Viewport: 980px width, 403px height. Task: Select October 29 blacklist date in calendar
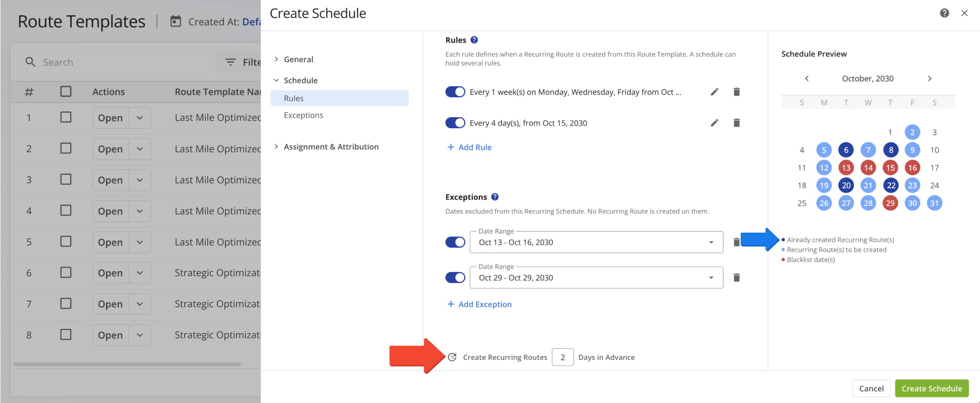pyautogui.click(x=890, y=203)
